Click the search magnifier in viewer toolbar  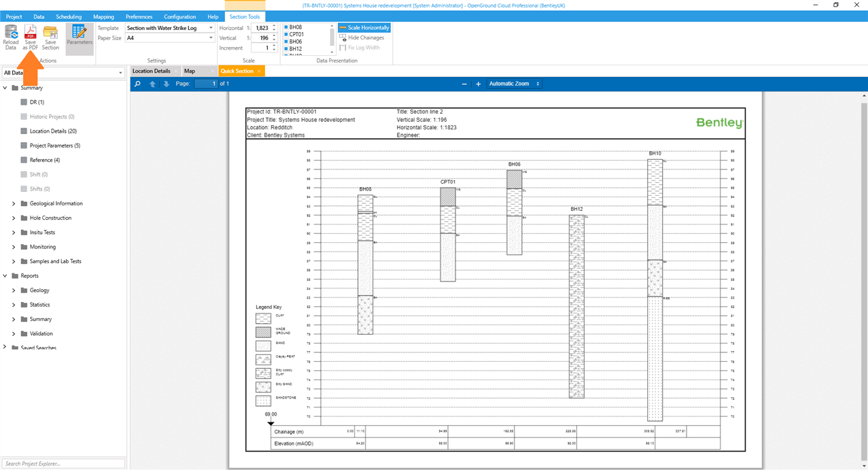click(137, 84)
